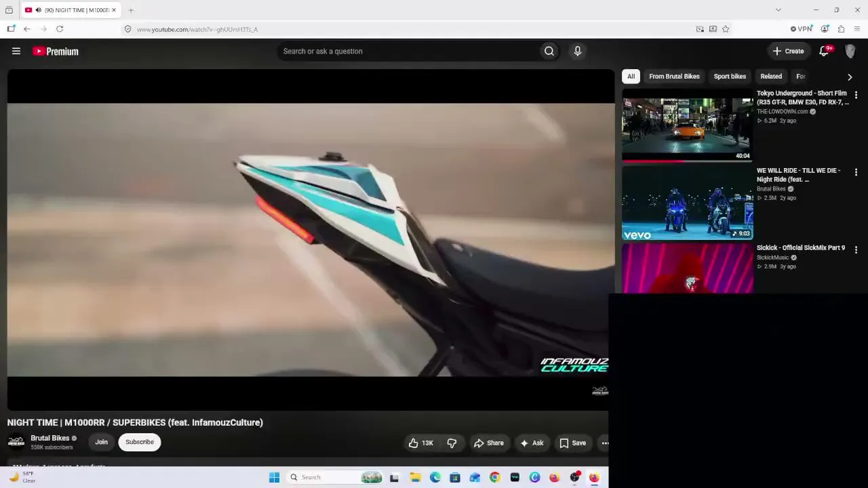The image size is (868, 488).
Task: Go to YouTube Premium home logo
Action: coord(56,51)
